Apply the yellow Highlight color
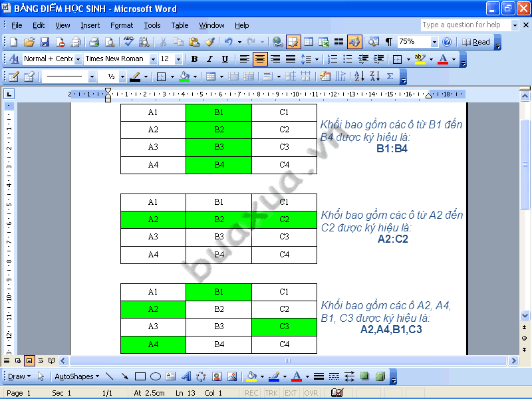The image size is (532, 399). tap(420, 59)
